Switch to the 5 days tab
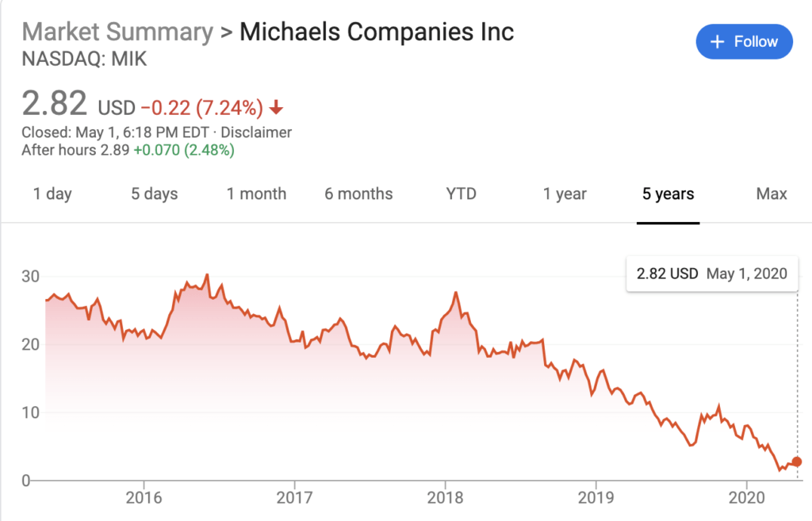 154,193
